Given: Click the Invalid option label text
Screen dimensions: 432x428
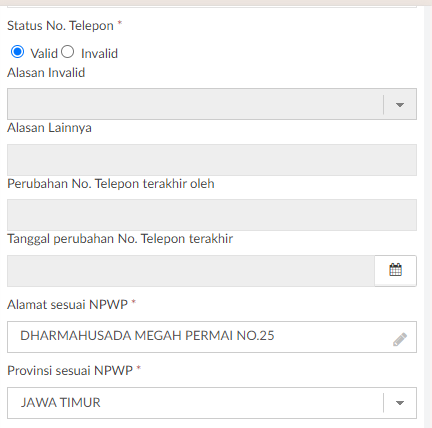Looking at the screenshot, I should [99, 53].
